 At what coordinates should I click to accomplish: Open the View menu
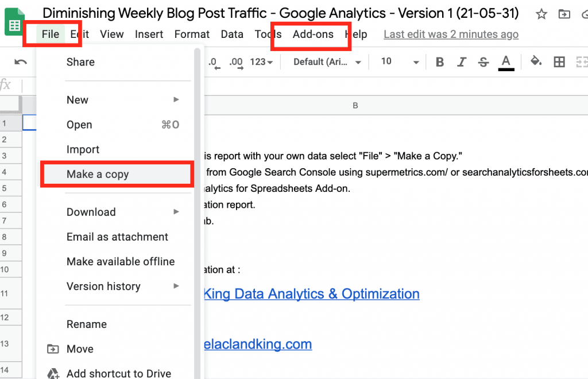tap(112, 34)
